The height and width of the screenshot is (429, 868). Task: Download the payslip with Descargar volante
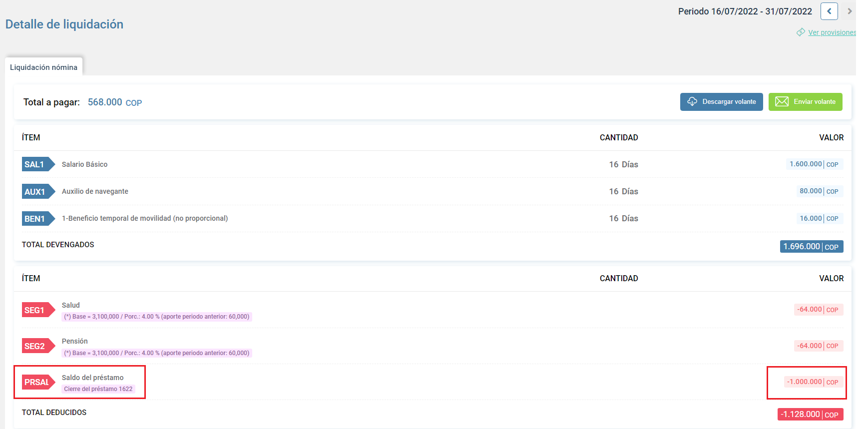[x=721, y=102]
